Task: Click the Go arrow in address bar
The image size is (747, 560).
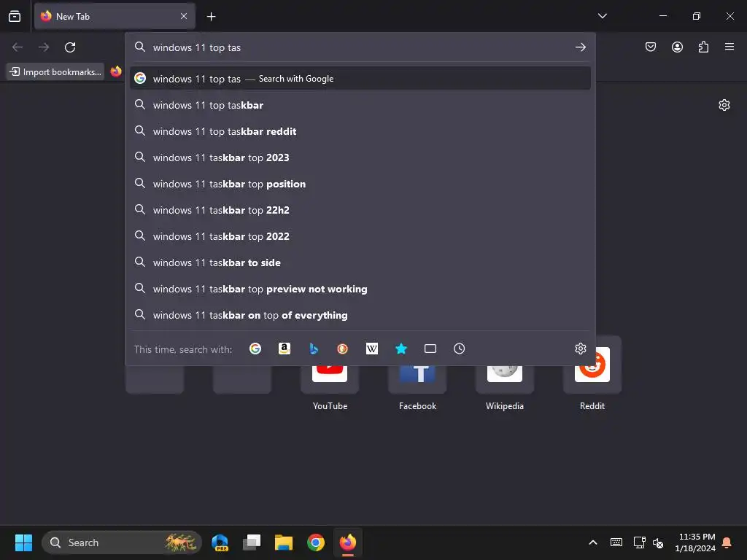Action: tap(580, 47)
